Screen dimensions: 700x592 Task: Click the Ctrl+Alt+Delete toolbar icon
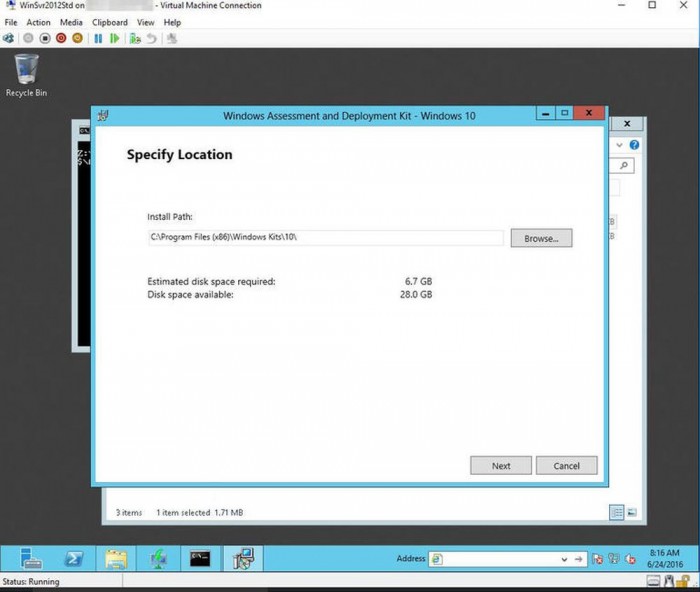click(x=9, y=38)
